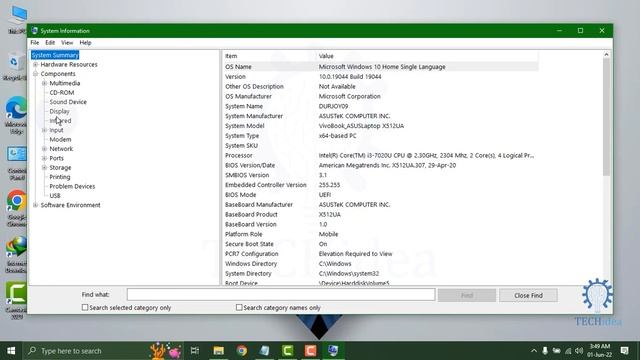Click the Find what input field
This screenshot has width=640, height=360.
click(281, 294)
